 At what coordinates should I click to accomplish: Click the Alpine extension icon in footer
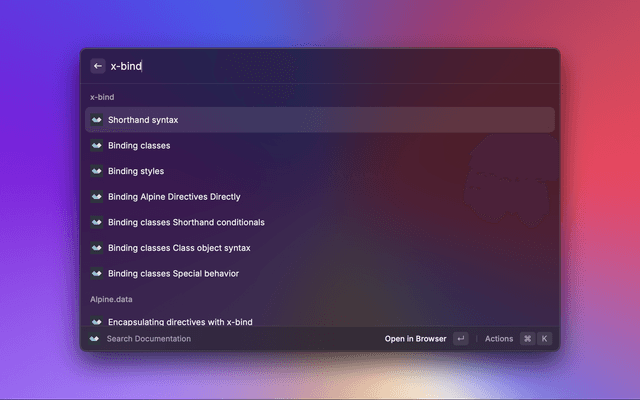coord(94,339)
